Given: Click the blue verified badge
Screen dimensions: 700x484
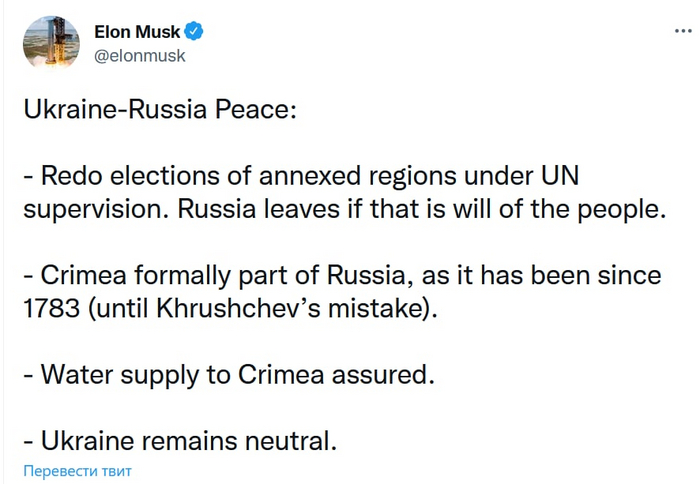Looking at the screenshot, I should (x=195, y=32).
